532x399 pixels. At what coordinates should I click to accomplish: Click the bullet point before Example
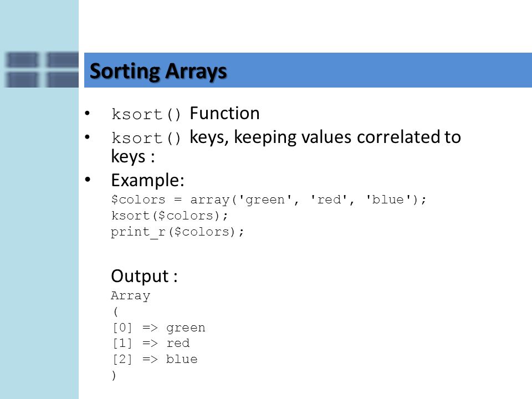tap(88, 179)
